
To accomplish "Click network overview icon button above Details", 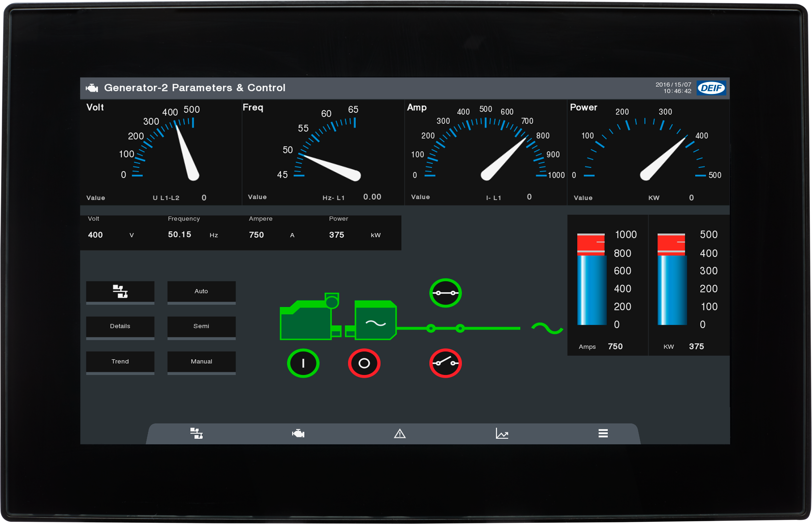I will 120,292.
